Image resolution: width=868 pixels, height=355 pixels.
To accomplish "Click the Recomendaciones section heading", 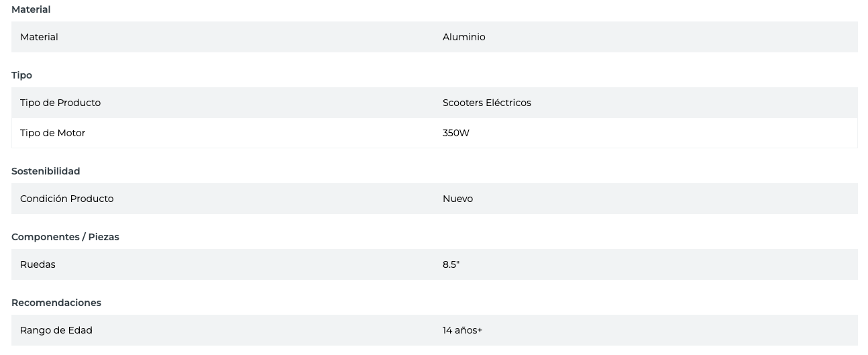I will 56,303.
